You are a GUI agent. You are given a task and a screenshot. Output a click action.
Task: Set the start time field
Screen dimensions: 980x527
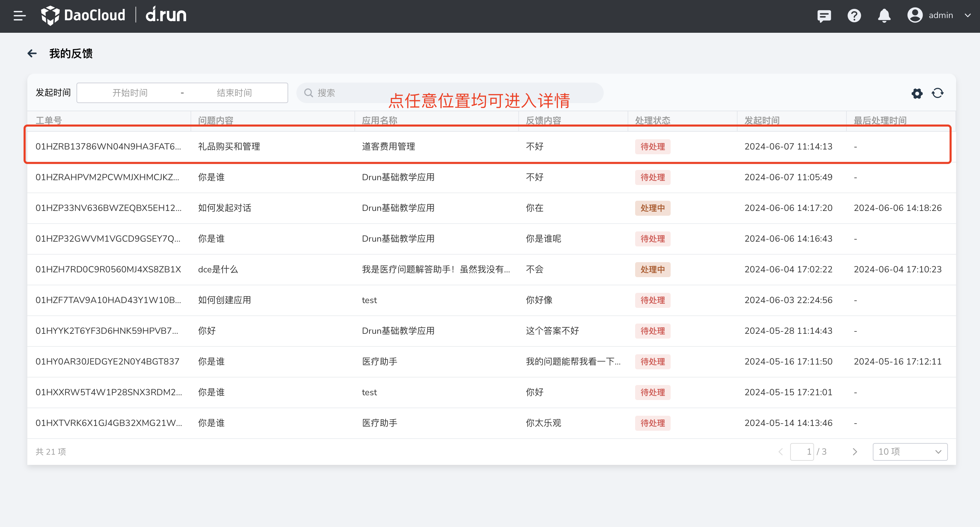point(130,93)
